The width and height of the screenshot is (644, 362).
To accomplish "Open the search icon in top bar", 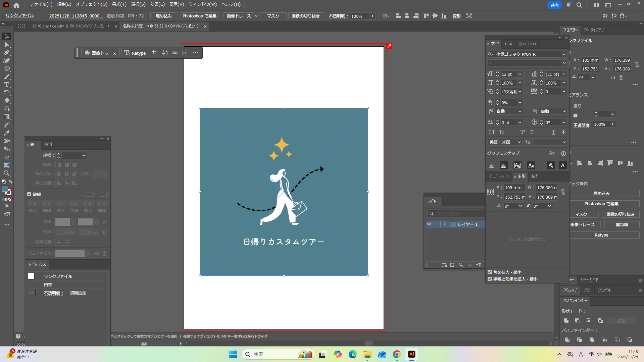I will [x=579, y=5].
